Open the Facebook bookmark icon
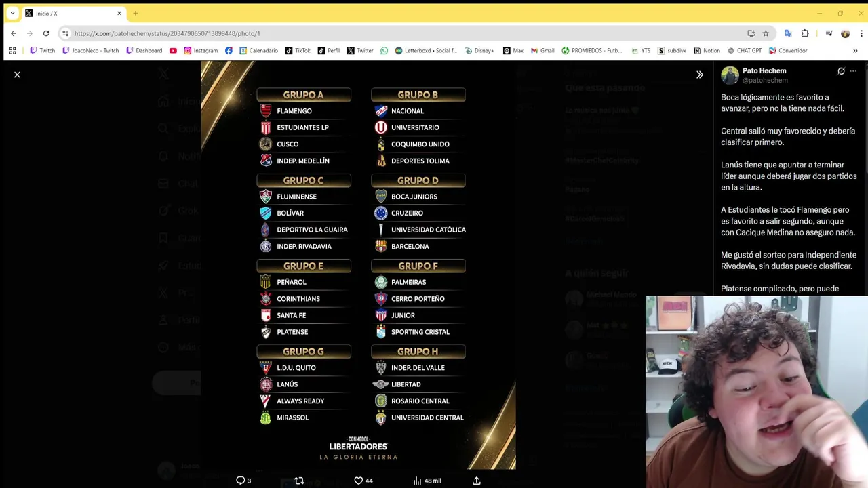 pyautogui.click(x=229, y=50)
